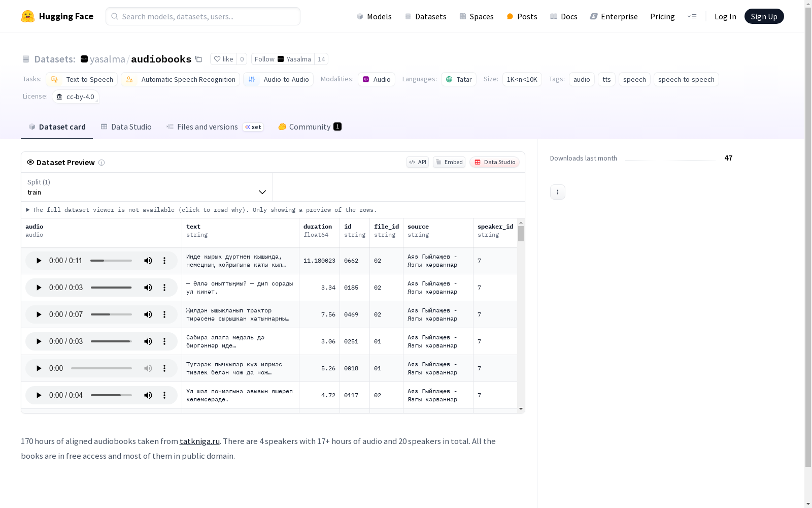
Task: Click the info icon beside Dataset Preview
Action: pos(101,163)
